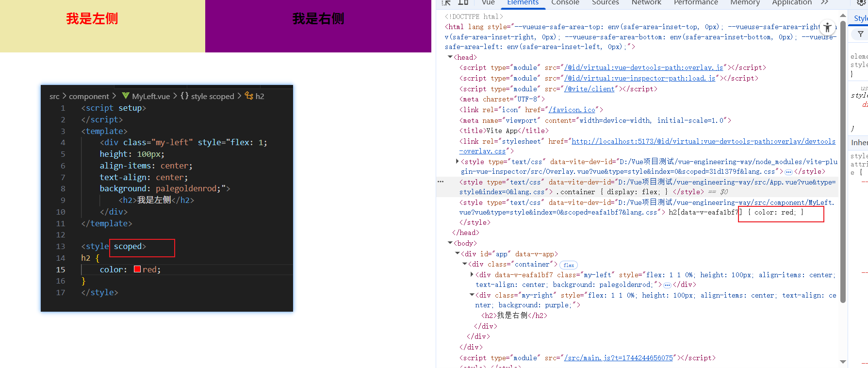Click the Elements panel vertical scrollbar thumb
Image resolution: width=868 pixels, height=368 pixels.
click(843, 163)
